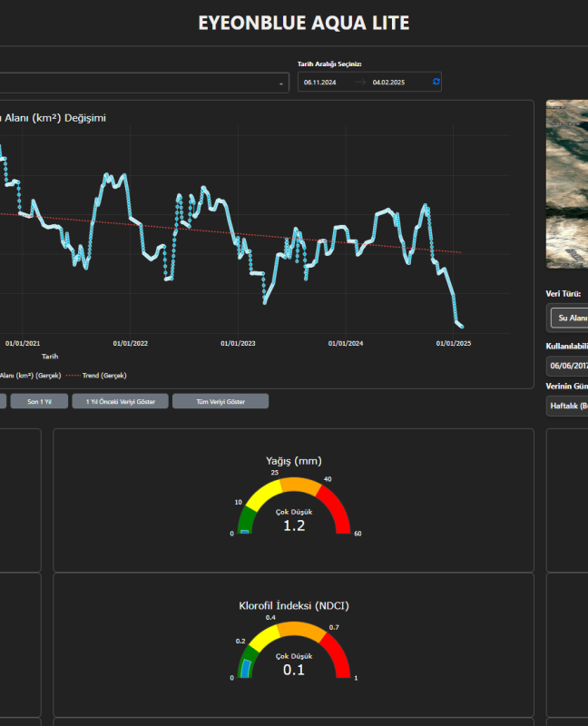
Task: Click the end date field 04.02.2025
Action: pos(388,83)
